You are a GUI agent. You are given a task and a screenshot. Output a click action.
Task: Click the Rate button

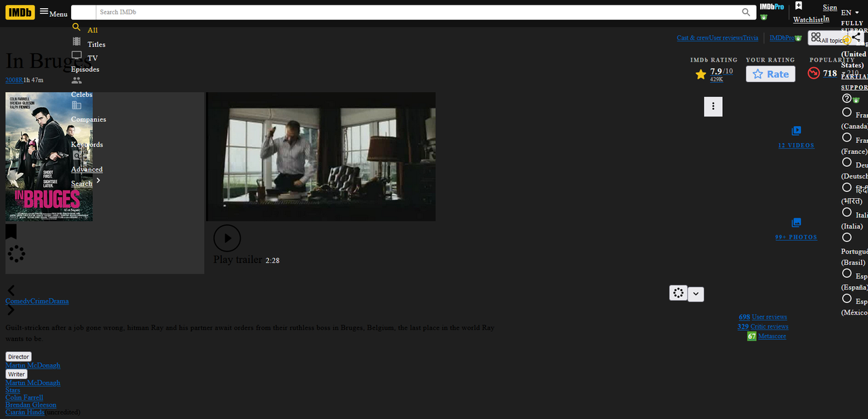(770, 74)
